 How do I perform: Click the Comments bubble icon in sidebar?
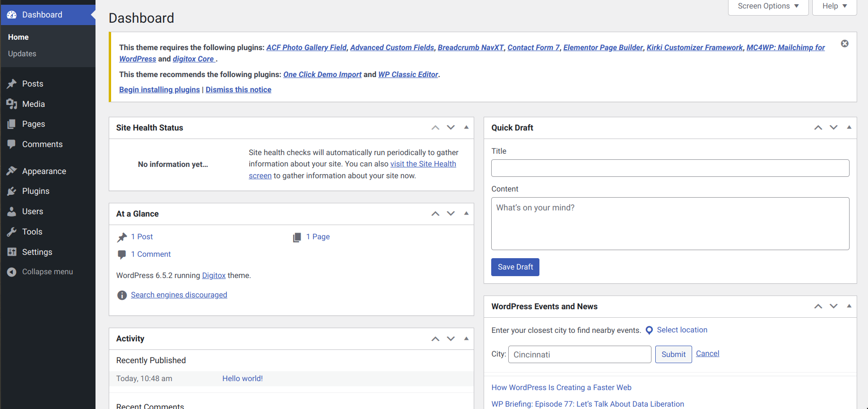click(12, 144)
